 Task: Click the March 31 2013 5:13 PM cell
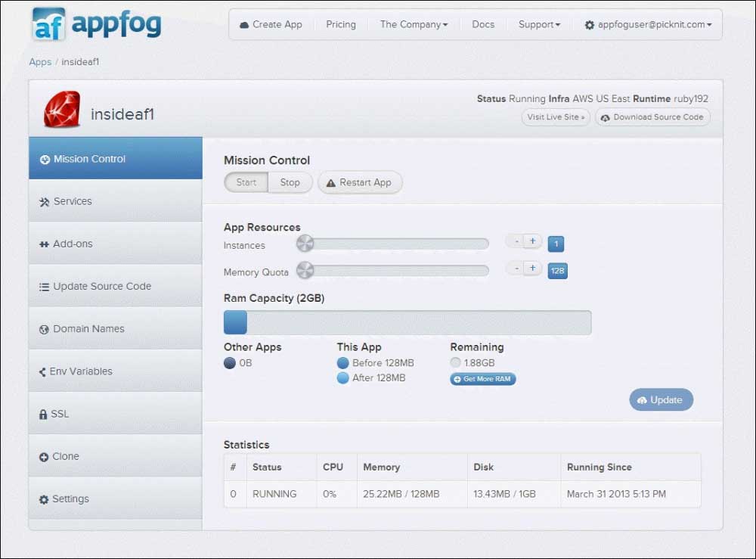pyautogui.click(x=631, y=494)
